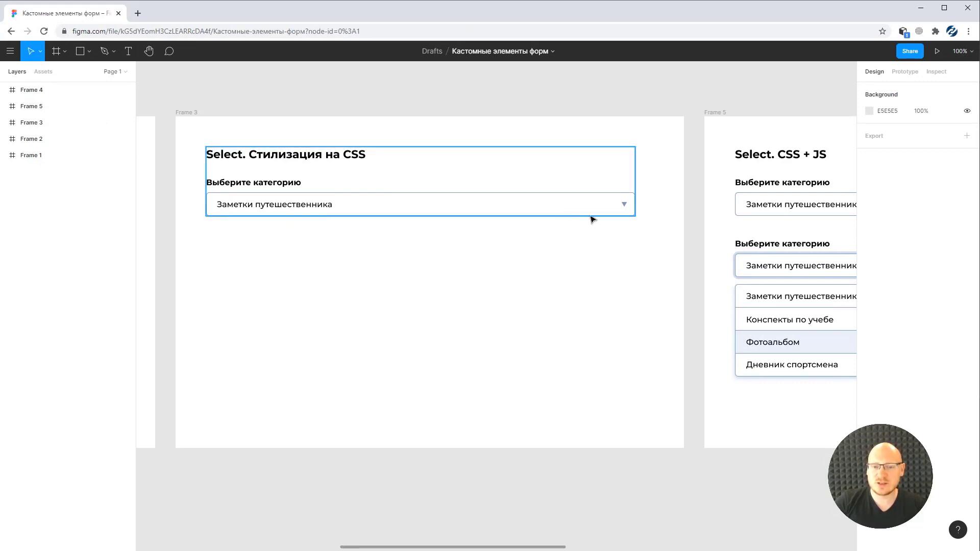Open the Drafts breadcrumb link
980x551 pixels.
tap(432, 51)
